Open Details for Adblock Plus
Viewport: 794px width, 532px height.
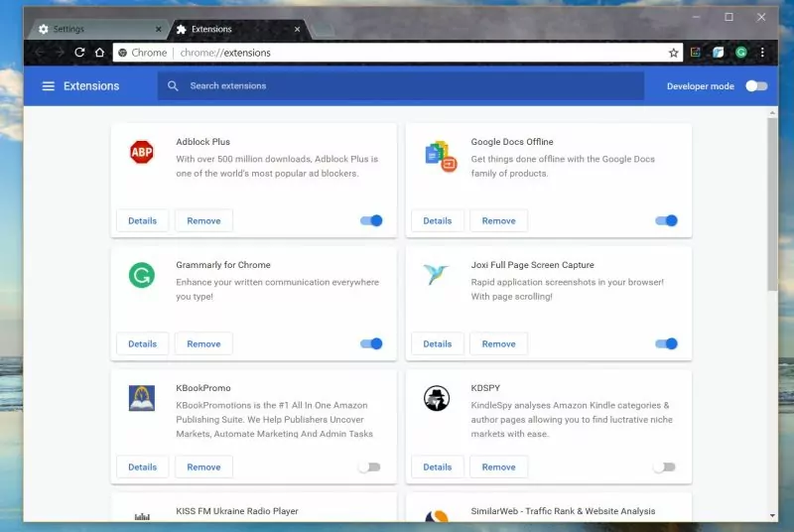click(142, 220)
